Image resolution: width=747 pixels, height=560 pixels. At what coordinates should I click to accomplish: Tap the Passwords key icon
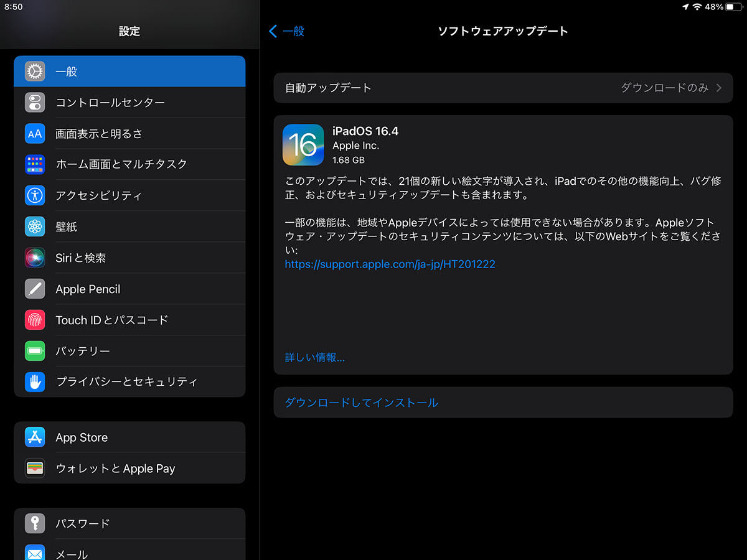point(35,523)
